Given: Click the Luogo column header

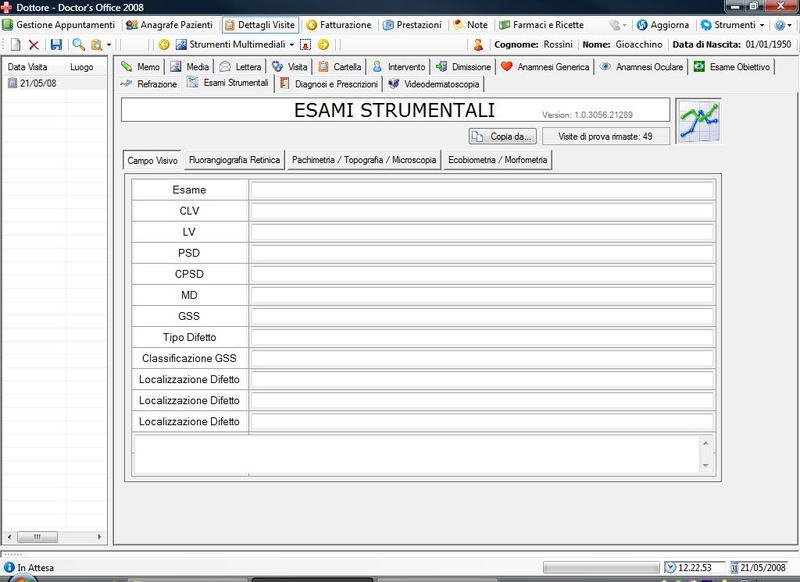Looking at the screenshot, I should [86, 67].
